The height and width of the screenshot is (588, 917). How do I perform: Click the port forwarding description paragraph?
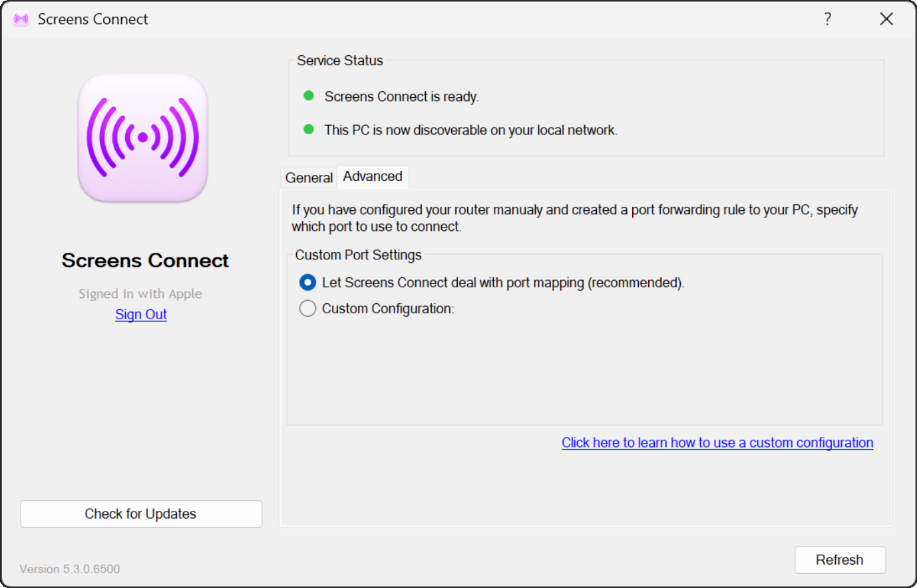click(x=575, y=218)
